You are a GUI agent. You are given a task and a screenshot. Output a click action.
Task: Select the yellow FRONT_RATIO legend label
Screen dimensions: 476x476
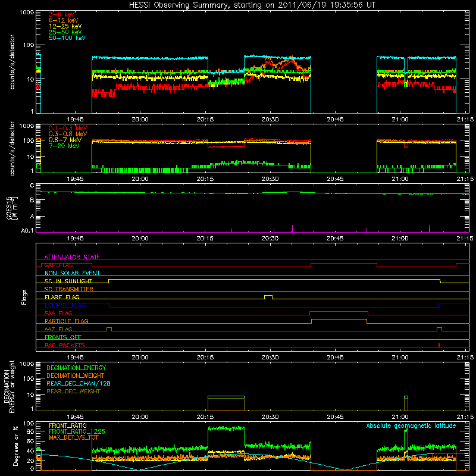[x=68, y=425]
